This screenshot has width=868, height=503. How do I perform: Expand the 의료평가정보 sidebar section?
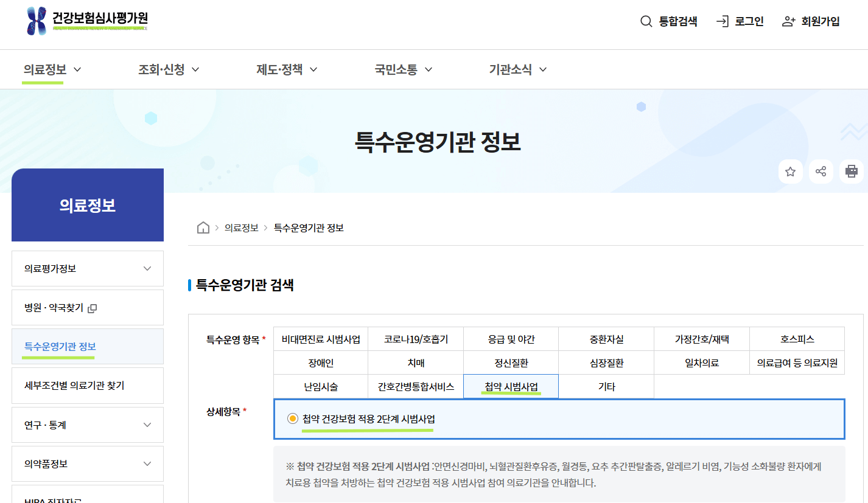[87, 268]
